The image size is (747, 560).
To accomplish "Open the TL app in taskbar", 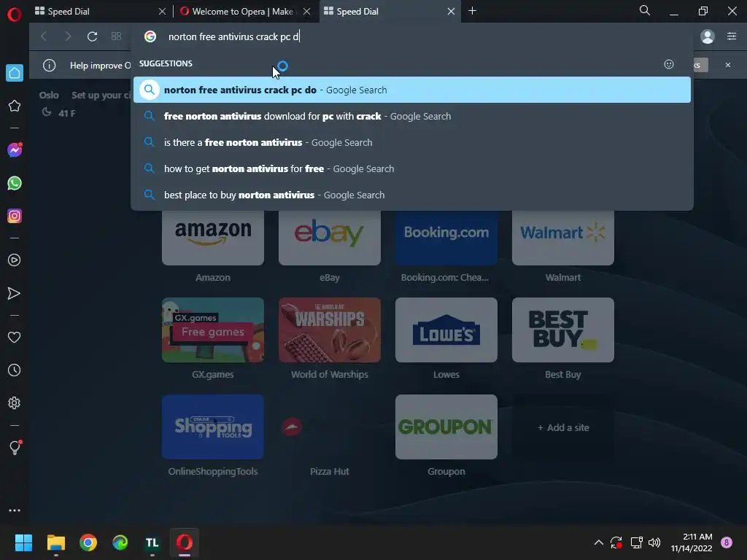I will point(152,542).
